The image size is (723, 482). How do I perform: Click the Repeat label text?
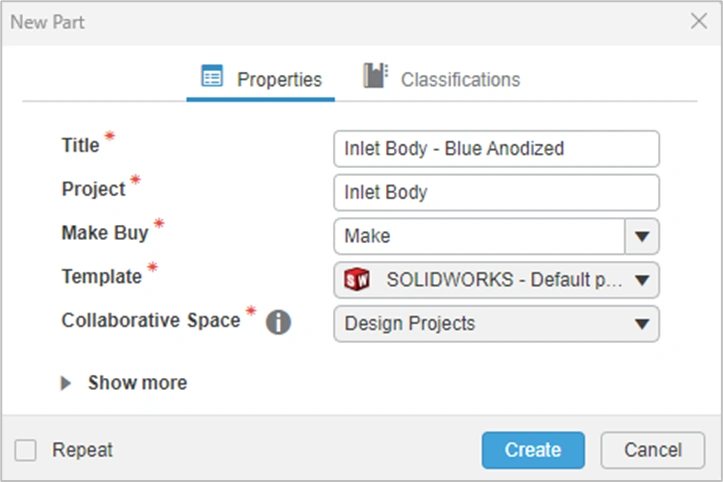pos(83,450)
